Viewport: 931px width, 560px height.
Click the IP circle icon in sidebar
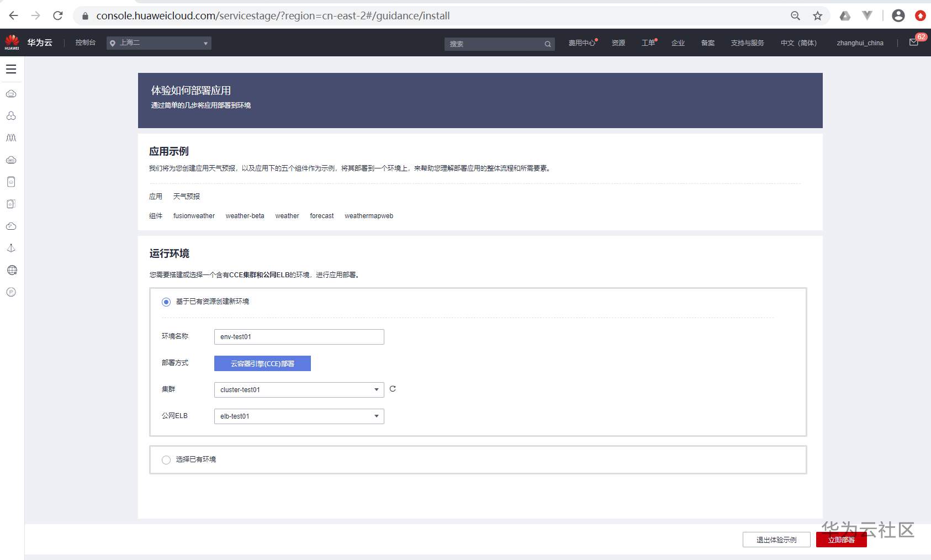(11, 292)
